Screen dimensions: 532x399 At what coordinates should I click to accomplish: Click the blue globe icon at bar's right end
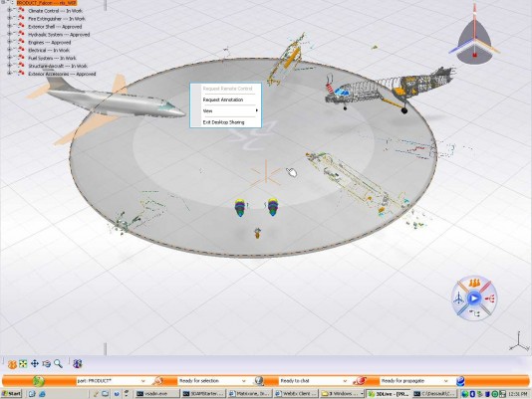(460, 381)
